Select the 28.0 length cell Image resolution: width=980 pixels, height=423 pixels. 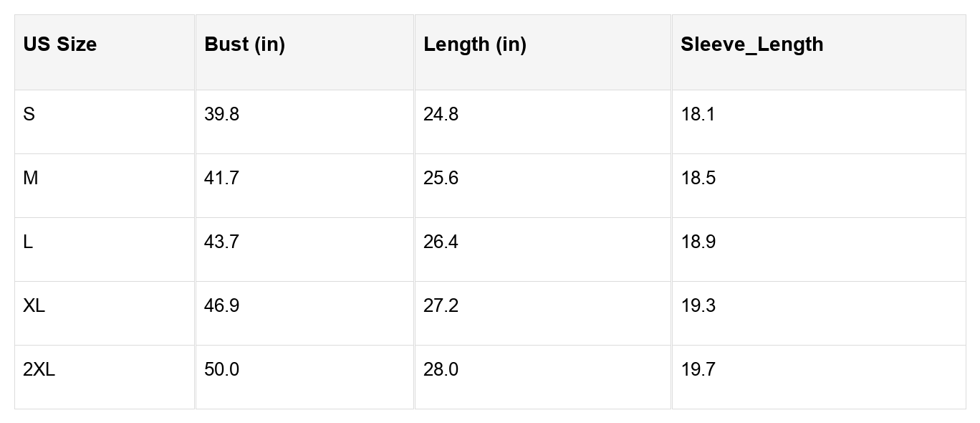click(441, 370)
